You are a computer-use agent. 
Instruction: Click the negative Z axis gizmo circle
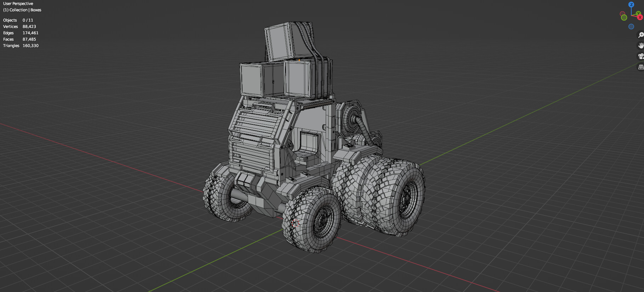(631, 27)
